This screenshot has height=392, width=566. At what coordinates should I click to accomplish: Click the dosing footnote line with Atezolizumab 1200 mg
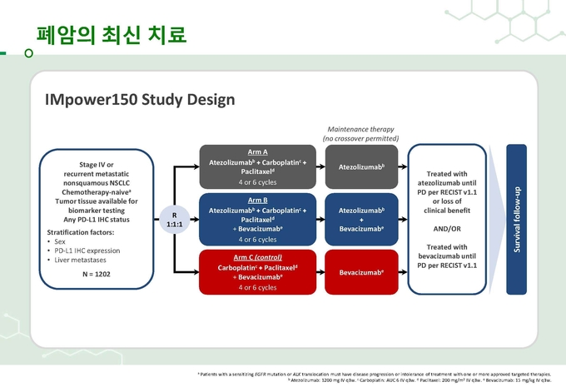point(420,380)
